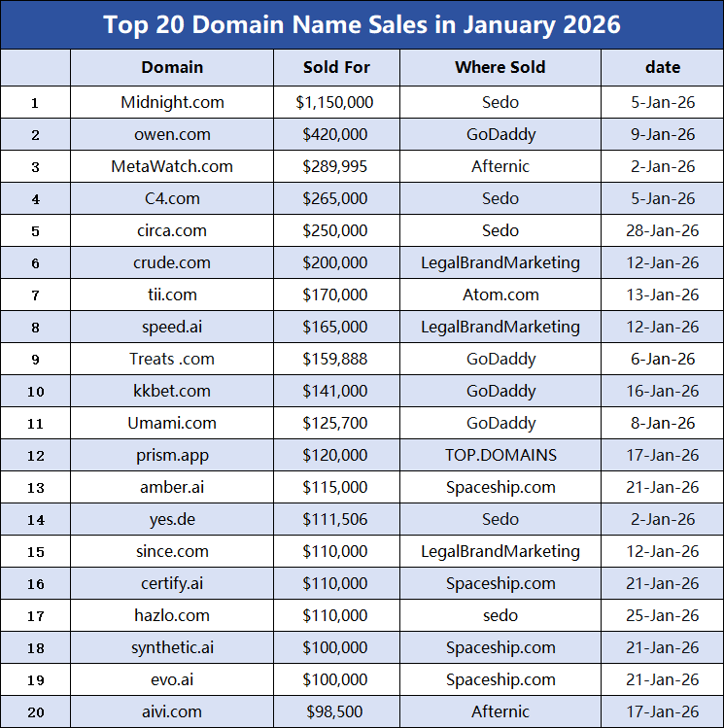Click rank number 20 cell
724x728 pixels.
tap(35, 711)
